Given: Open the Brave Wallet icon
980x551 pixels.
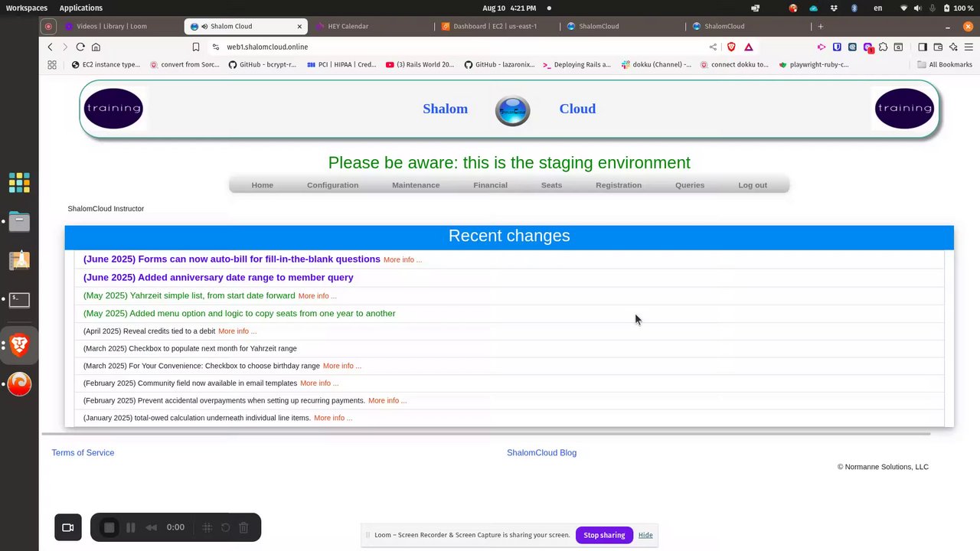Looking at the screenshot, I should [938, 47].
